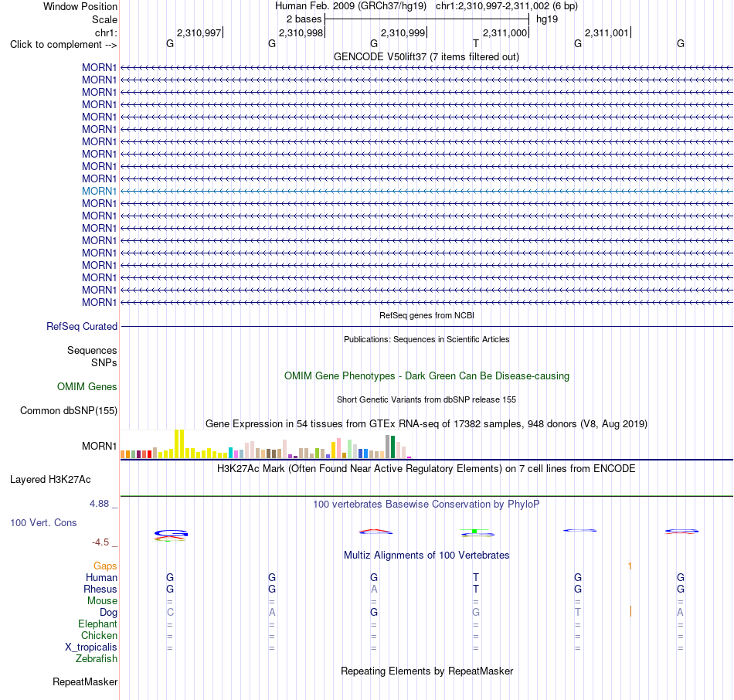Select the SNPs track label
Viewport: 734px width, 700px height.
[x=104, y=362]
